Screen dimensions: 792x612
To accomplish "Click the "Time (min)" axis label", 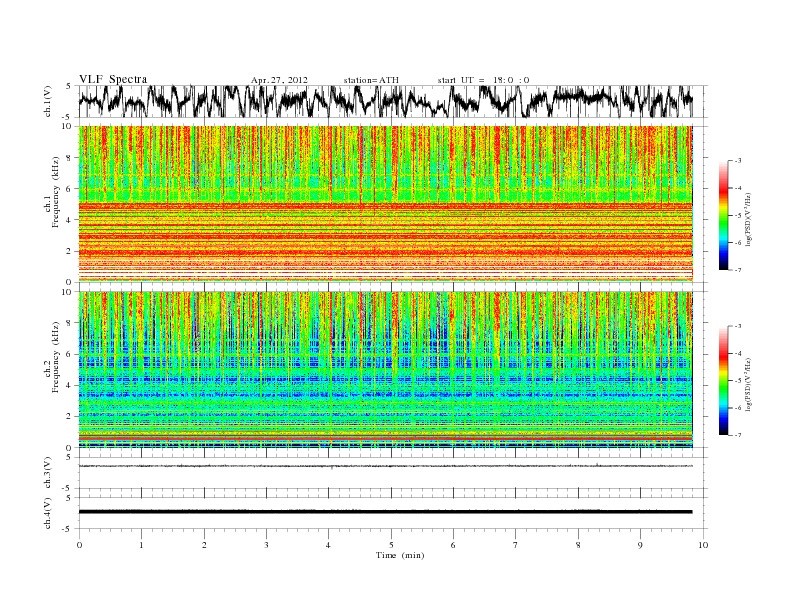I will coord(400,555).
